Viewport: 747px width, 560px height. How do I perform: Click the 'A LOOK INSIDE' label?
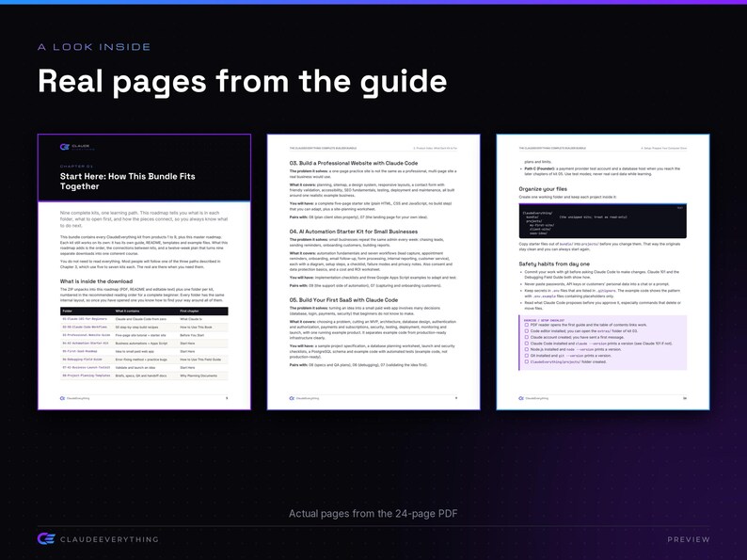[94, 47]
